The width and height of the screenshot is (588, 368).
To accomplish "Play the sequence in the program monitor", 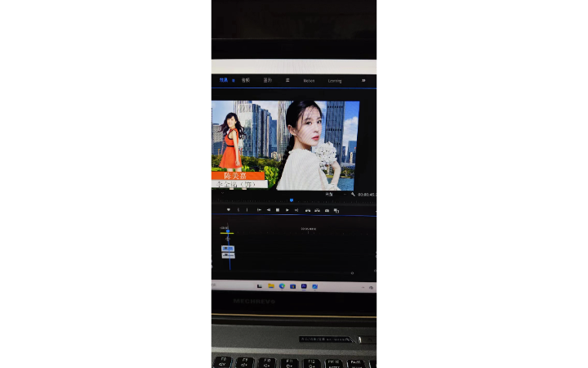I will (x=287, y=210).
